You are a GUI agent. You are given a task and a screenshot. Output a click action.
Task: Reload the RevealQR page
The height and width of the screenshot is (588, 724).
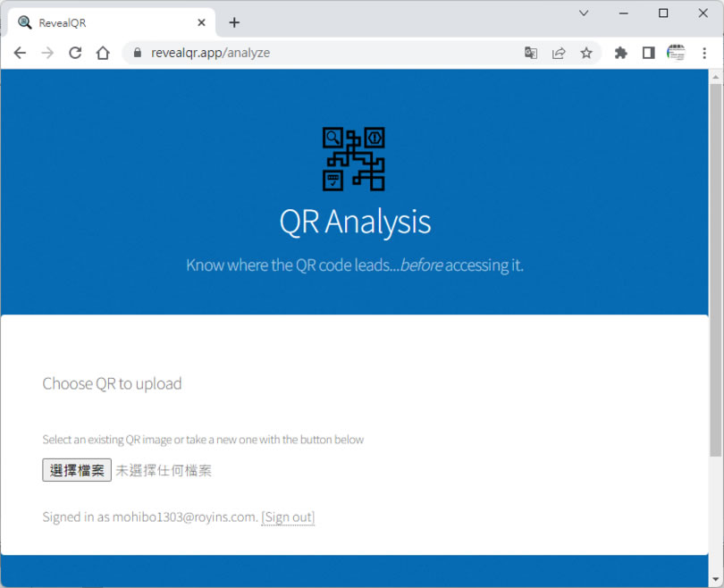click(75, 53)
